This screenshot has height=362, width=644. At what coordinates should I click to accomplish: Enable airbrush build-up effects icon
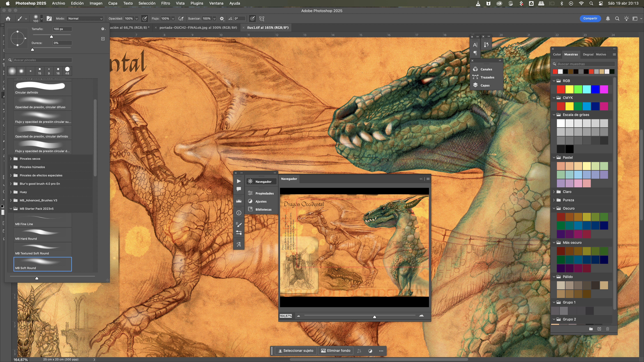[181, 19]
